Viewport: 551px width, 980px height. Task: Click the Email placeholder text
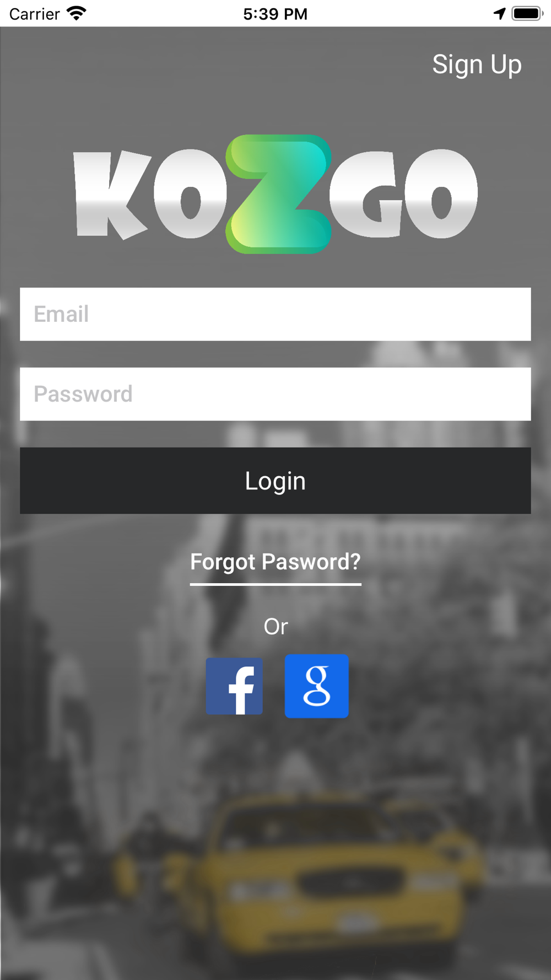pos(61,314)
